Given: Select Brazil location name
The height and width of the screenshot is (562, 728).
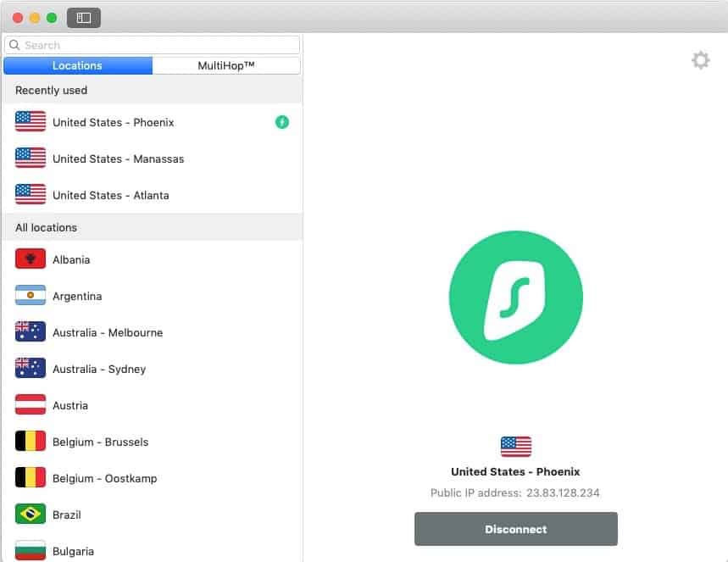Looking at the screenshot, I should [x=67, y=515].
